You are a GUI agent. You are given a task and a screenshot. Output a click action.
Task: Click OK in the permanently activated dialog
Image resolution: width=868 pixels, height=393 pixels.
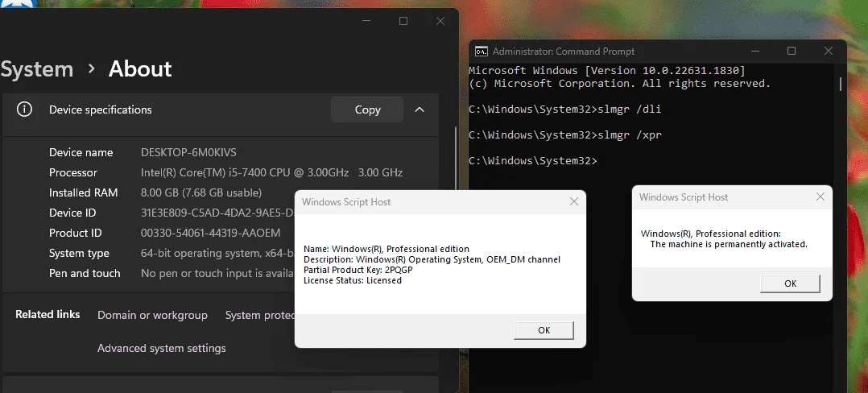pos(790,283)
